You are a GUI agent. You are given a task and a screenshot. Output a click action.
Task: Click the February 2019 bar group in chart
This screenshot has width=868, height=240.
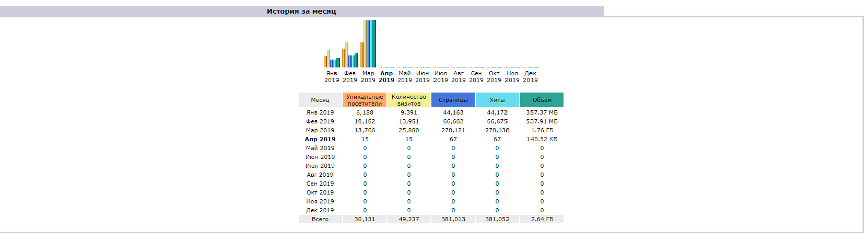click(350, 56)
